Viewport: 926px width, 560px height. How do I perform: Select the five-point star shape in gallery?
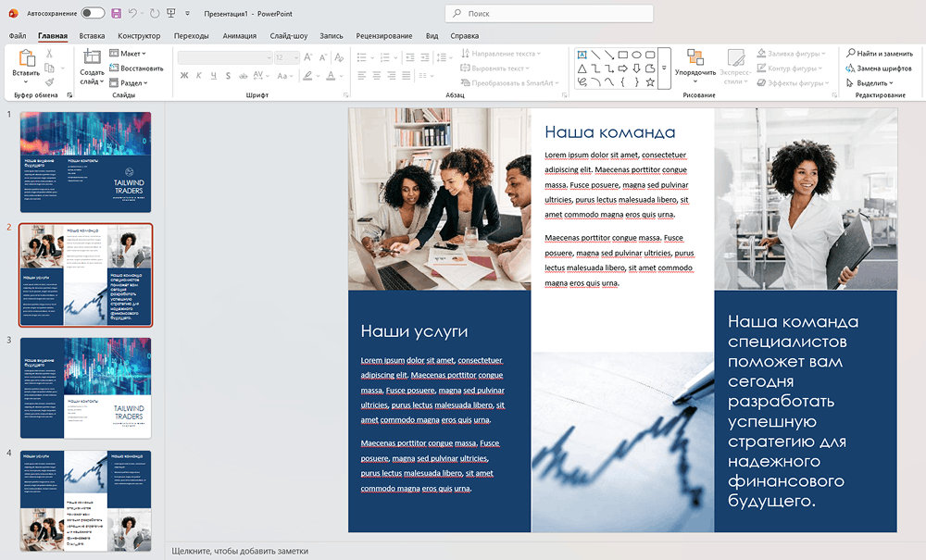(x=650, y=82)
